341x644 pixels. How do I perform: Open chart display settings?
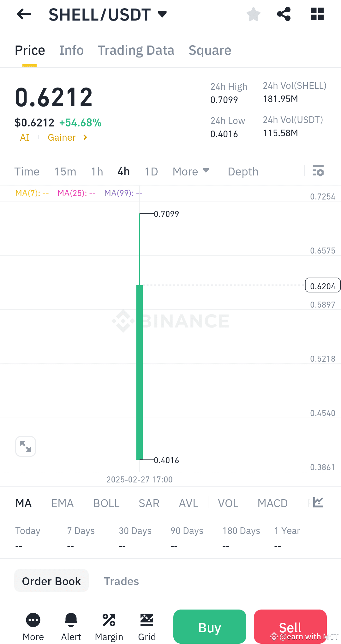pyautogui.click(x=318, y=171)
